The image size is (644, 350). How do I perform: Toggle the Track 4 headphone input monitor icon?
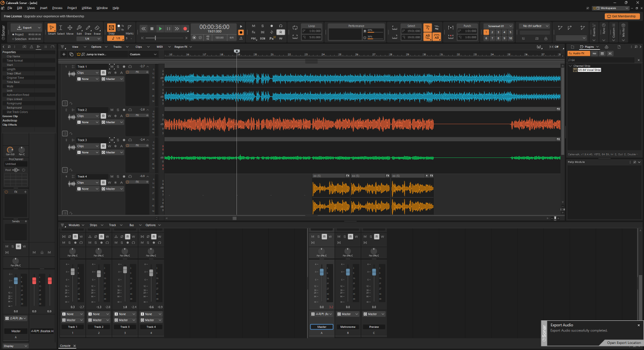(x=130, y=176)
